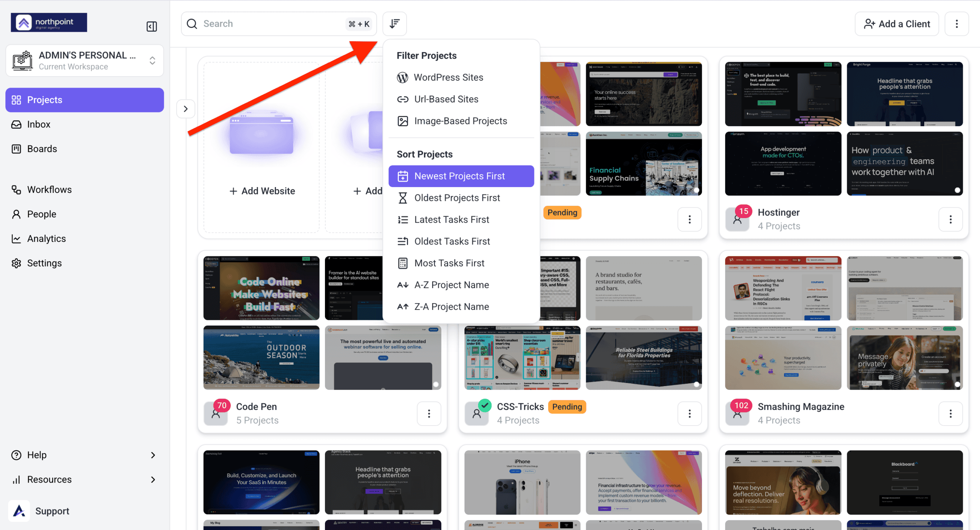
Task: Click the CSS-Tricks avatar with green check
Action: pyautogui.click(x=477, y=413)
